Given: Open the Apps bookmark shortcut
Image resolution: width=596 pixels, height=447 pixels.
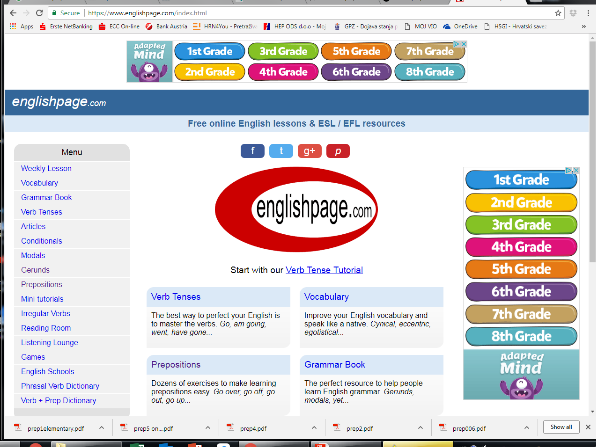Looking at the screenshot, I should [x=21, y=26].
